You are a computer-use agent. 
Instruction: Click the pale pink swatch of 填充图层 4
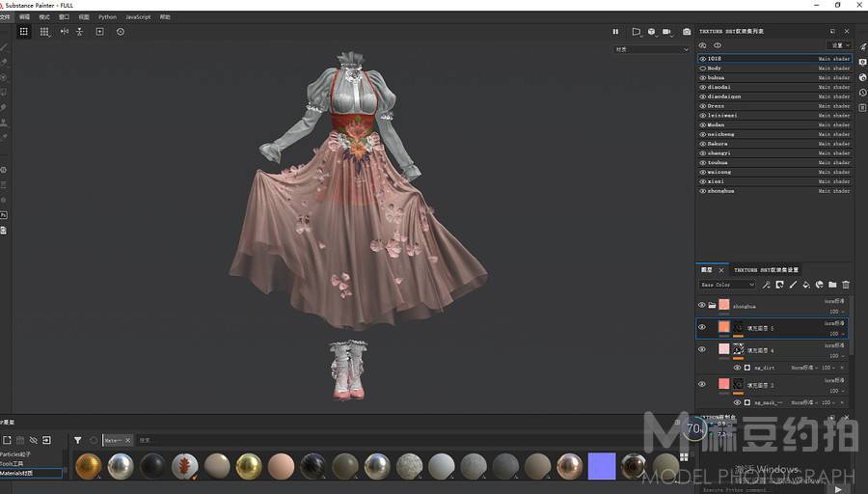(x=724, y=349)
